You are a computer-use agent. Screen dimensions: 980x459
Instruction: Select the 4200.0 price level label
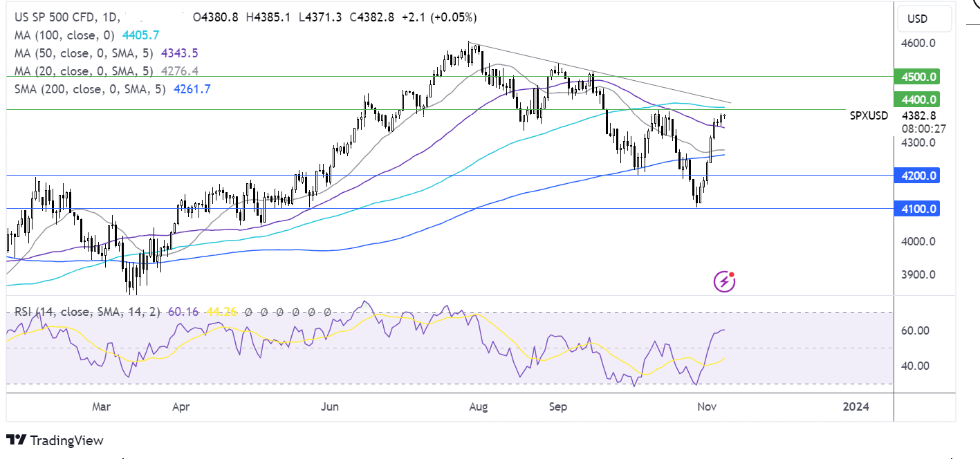[x=918, y=176]
